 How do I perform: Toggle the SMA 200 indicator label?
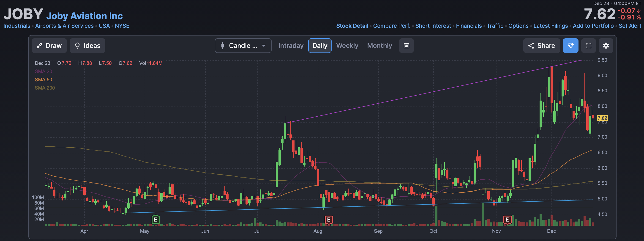(x=44, y=88)
